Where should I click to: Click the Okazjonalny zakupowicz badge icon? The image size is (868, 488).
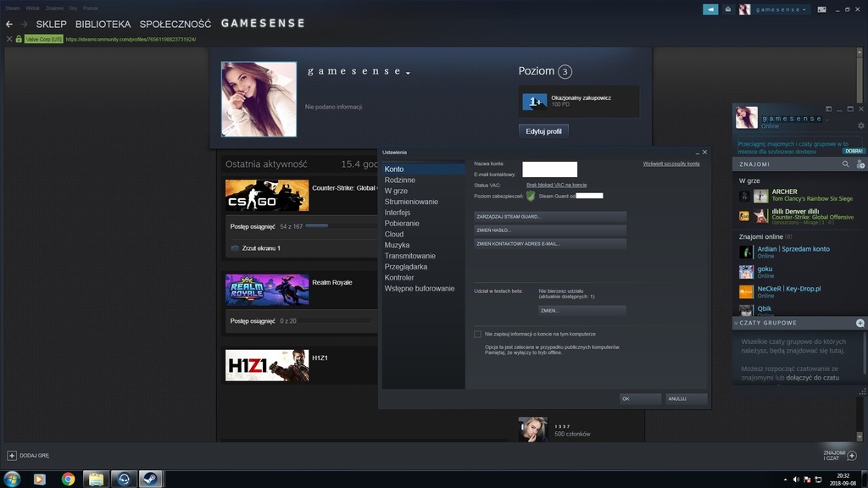tap(535, 102)
